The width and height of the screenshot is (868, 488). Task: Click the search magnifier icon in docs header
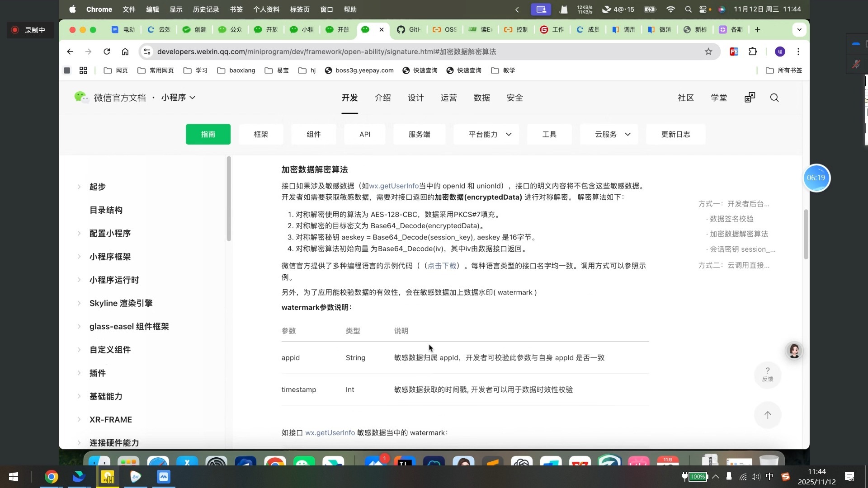(x=774, y=98)
